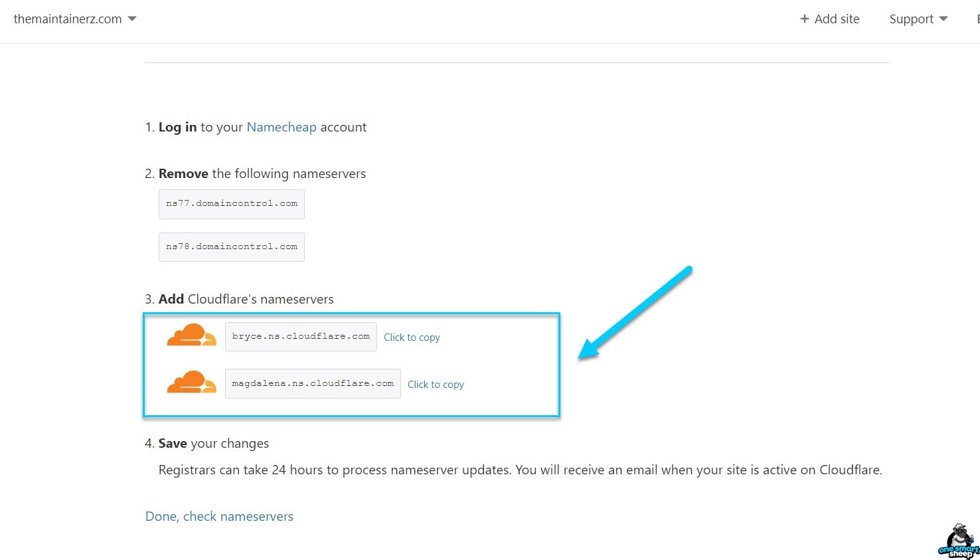Select the ns77.domaincontrol.com nameserver box
The height and width of the screenshot is (560, 980).
point(232,204)
